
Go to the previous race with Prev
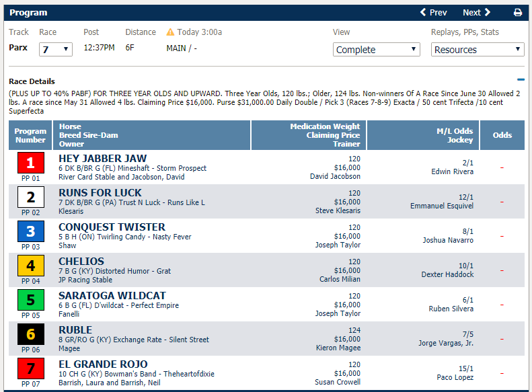coord(434,13)
